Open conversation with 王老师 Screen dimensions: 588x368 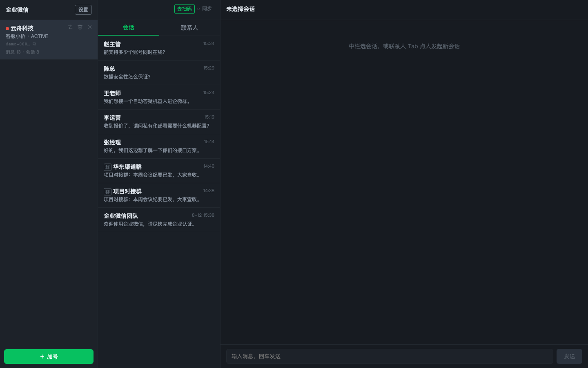click(159, 97)
